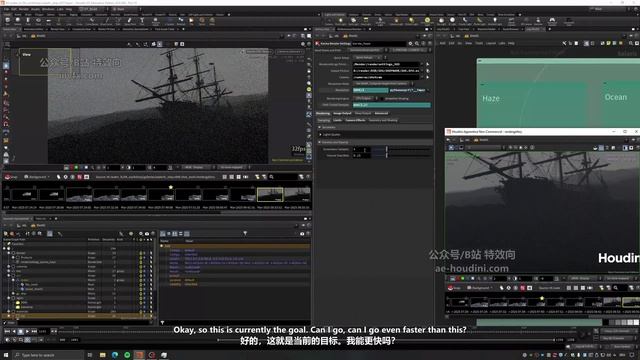Click the Snap button in left render gallery
This screenshot has width=640, height=360.
click(x=11, y=177)
